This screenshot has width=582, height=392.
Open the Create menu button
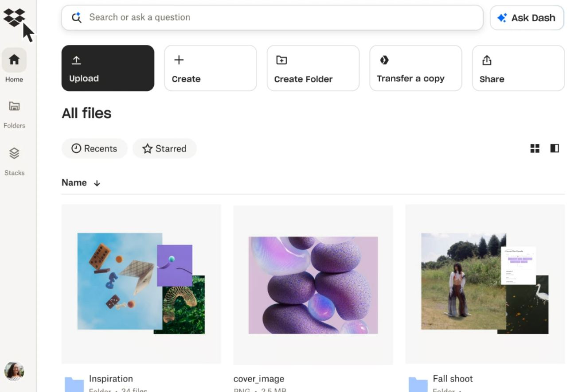(211, 68)
